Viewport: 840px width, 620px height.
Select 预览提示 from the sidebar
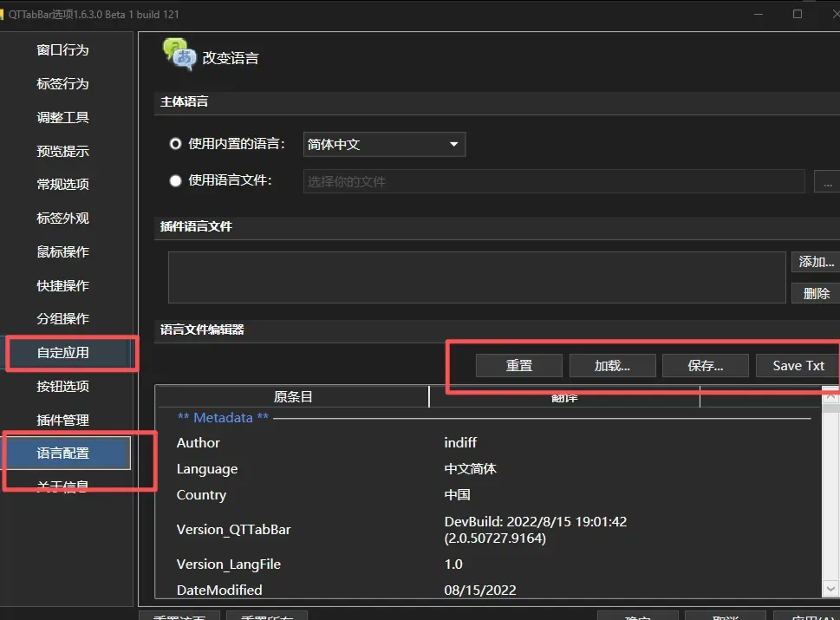(x=62, y=151)
